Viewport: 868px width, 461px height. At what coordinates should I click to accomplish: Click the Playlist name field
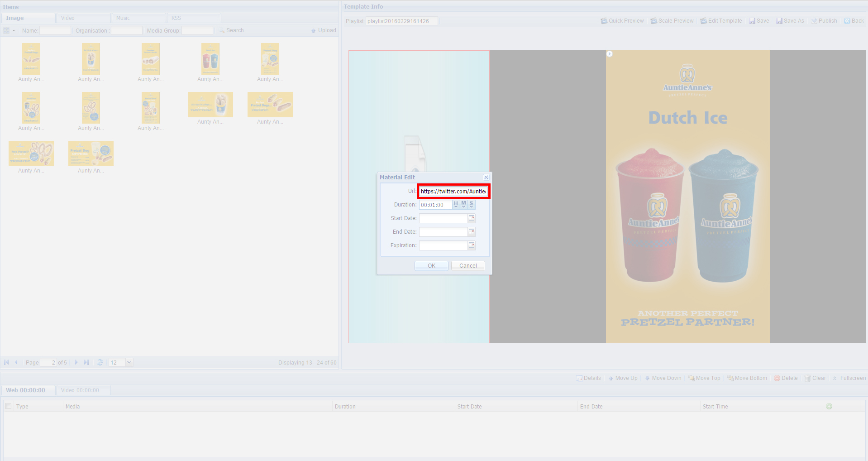tap(402, 21)
